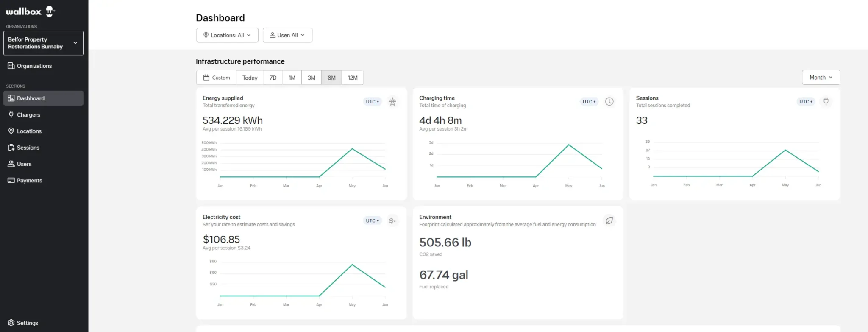The width and height of the screenshot is (868, 332).
Task: Open the Chargers section
Action: (43, 114)
